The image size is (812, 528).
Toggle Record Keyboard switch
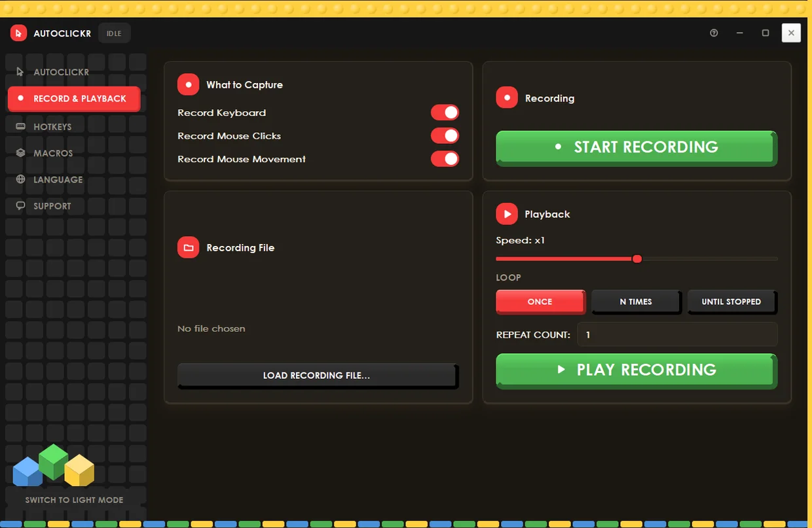[x=445, y=113]
